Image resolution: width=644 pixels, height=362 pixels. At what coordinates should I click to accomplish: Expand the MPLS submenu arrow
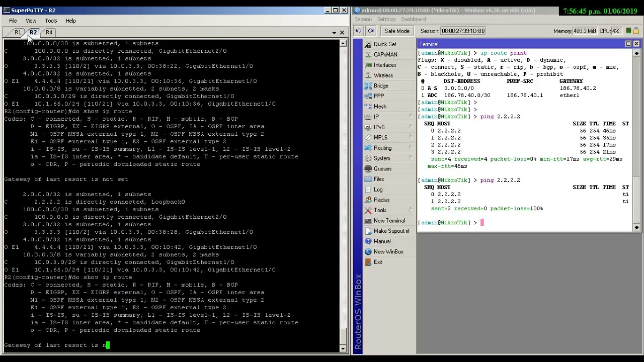[x=411, y=138]
